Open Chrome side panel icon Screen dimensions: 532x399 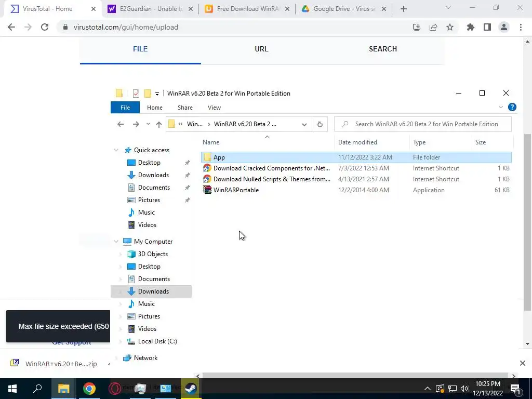point(487,27)
